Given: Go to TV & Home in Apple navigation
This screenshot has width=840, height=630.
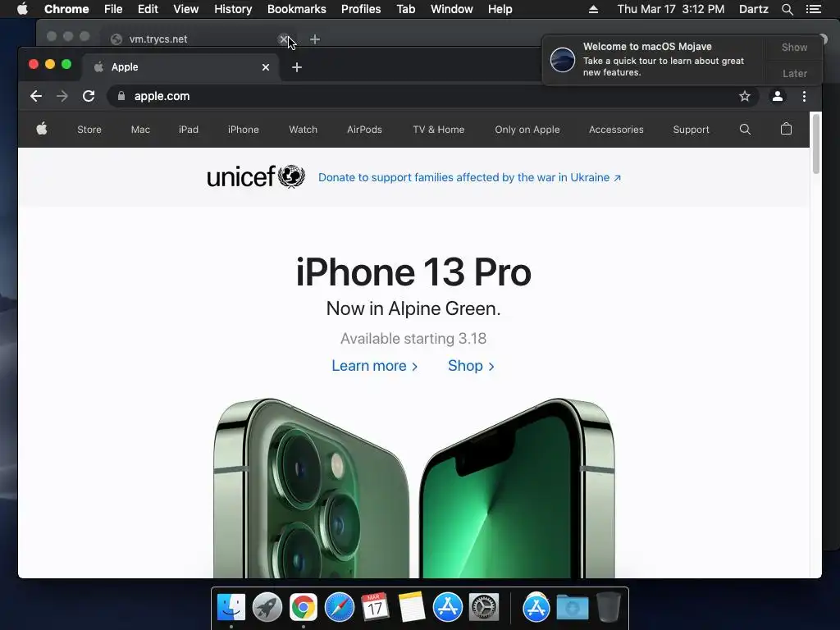Looking at the screenshot, I should coord(439,129).
